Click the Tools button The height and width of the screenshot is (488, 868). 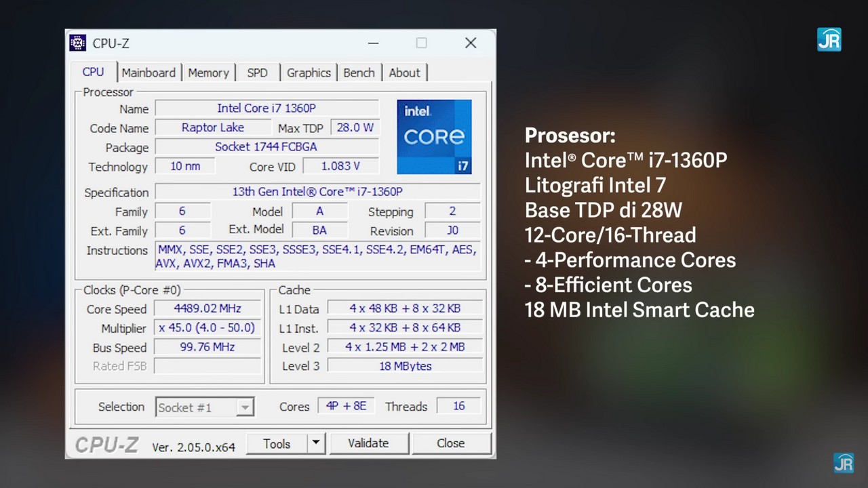pos(277,443)
